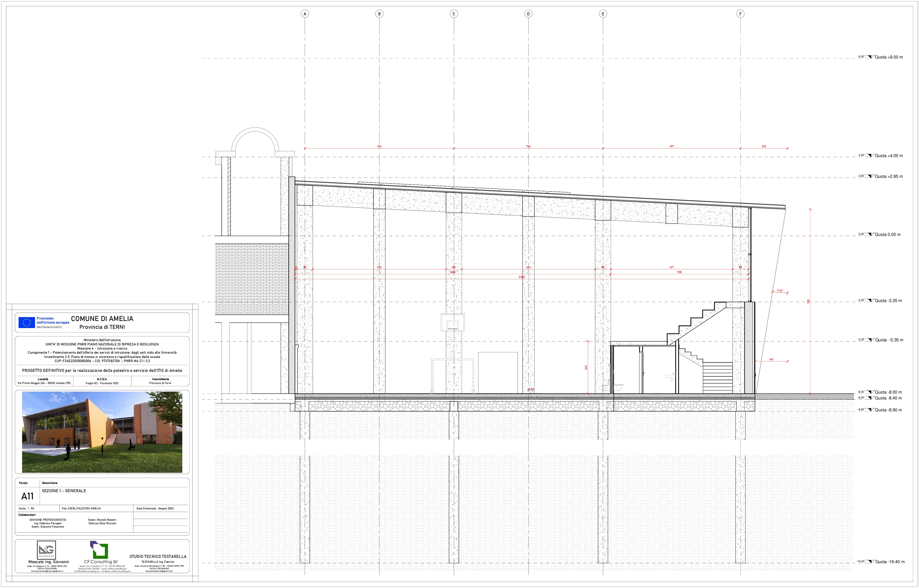Click the SEZIONE 1 - GENERALE description
The width and height of the screenshot is (919, 588).
[64, 491]
